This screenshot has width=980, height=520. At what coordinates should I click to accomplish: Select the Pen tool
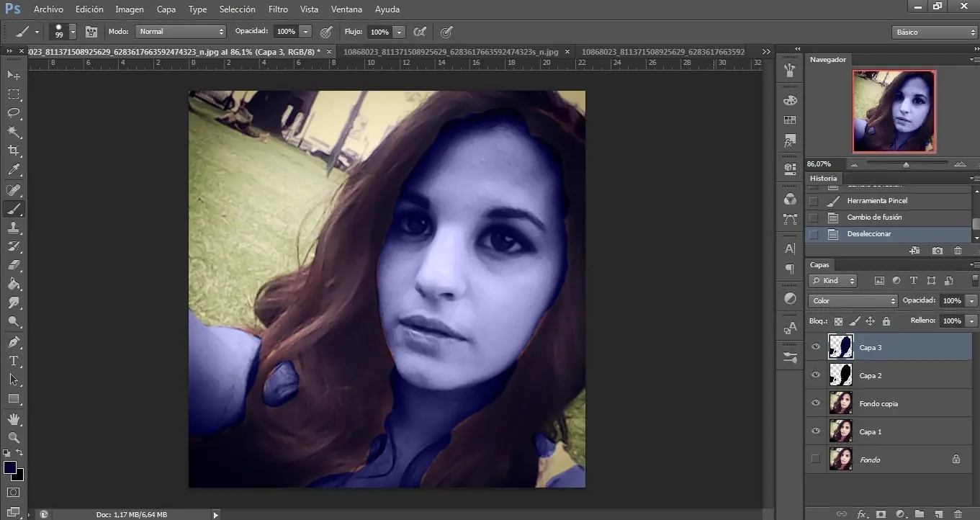pos(14,341)
